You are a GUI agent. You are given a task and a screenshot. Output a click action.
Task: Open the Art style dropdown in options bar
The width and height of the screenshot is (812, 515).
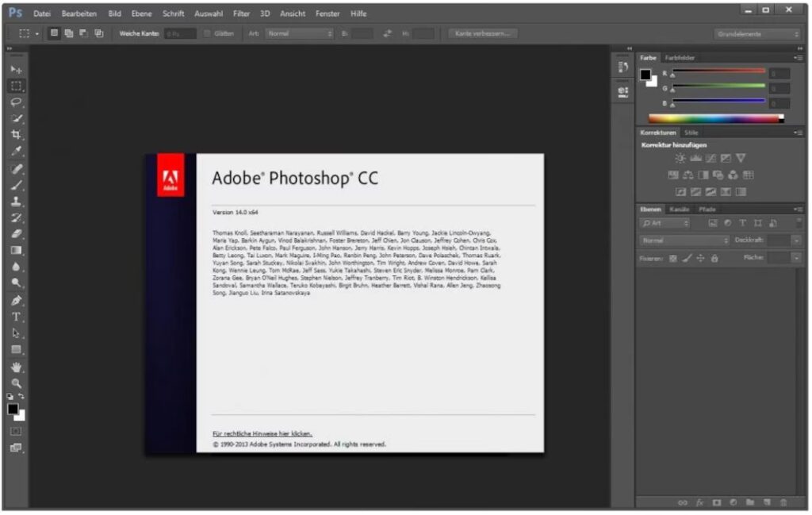coord(300,34)
